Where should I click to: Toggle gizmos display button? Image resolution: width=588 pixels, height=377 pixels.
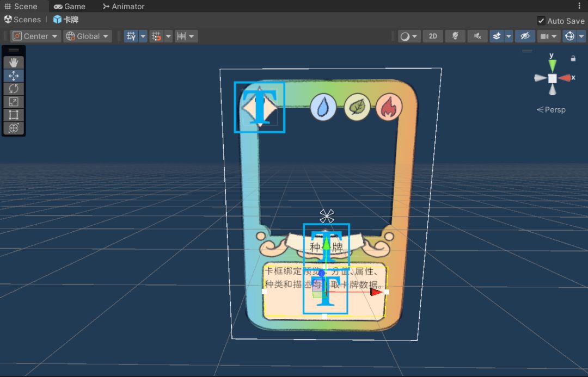[x=569, y=36]
